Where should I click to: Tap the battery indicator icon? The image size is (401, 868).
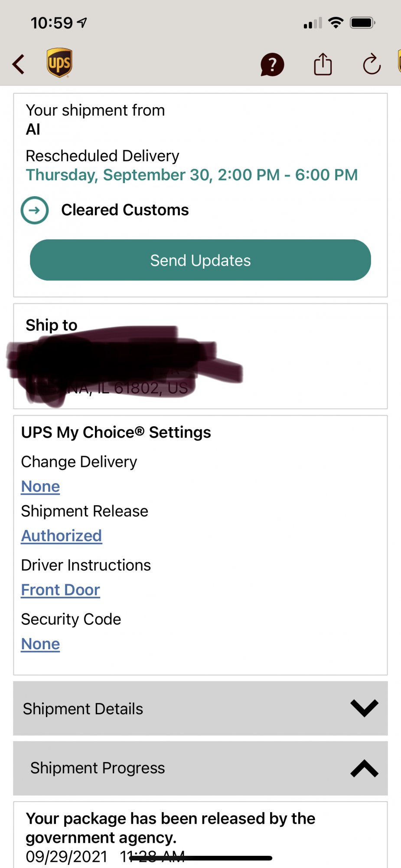point(362,23)
